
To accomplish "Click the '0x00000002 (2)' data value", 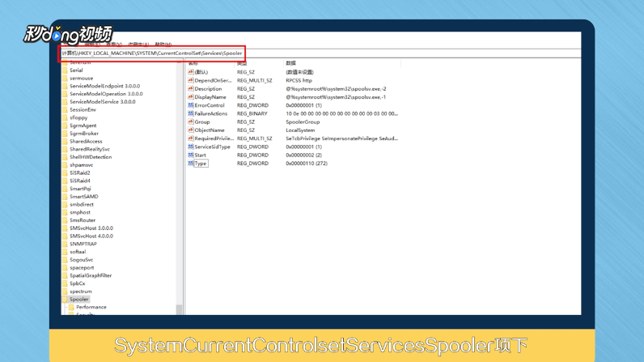I will pos(303,155).
